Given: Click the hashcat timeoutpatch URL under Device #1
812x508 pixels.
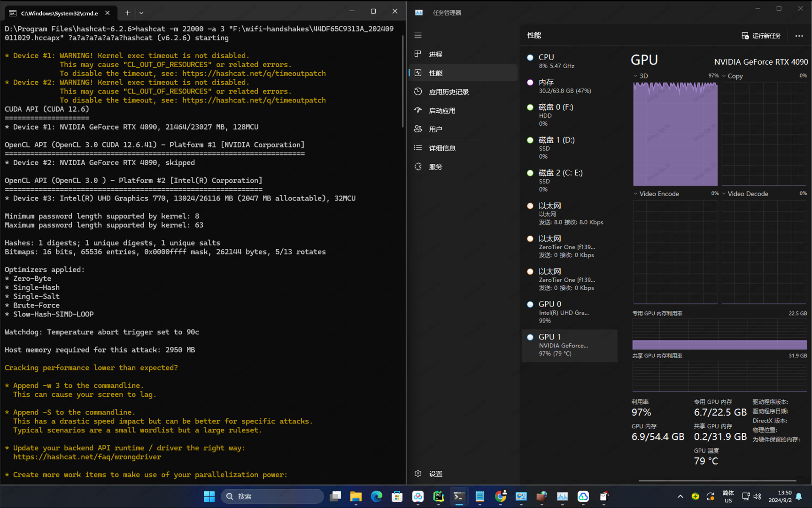Looking at the screenshot, I should (254, 74).
